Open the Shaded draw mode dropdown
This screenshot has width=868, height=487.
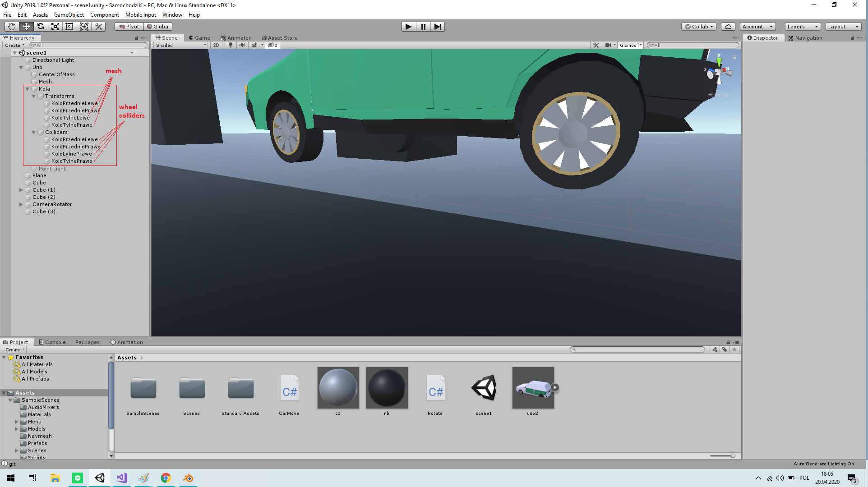coord(181,45)
